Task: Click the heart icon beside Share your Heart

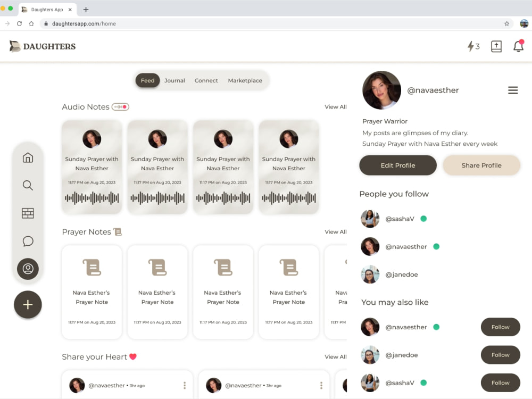Action: point(133,356)
